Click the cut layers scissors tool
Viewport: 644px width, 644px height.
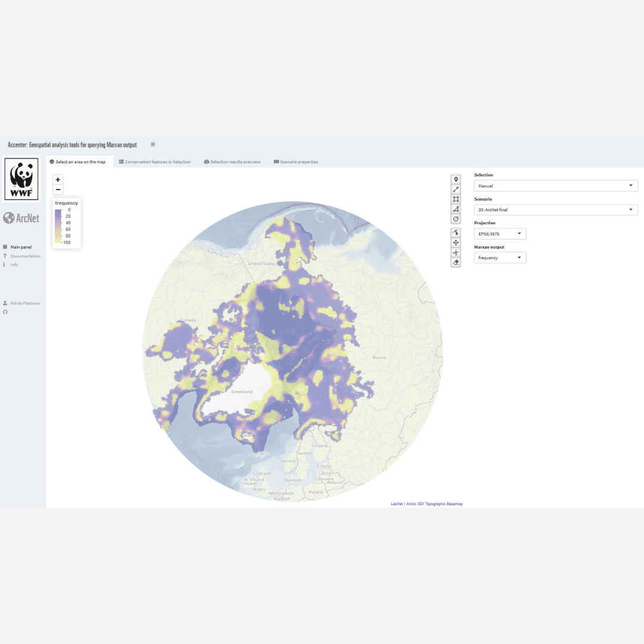point(456,252)
